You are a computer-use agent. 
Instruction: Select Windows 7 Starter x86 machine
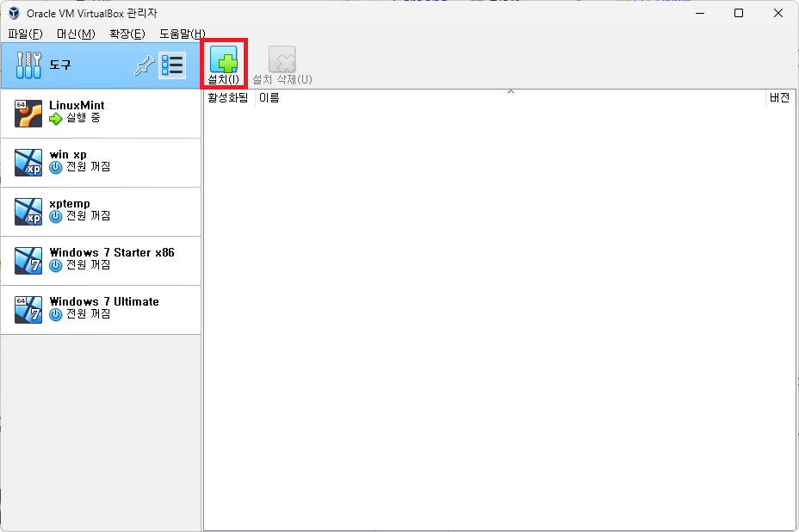(x=101, y=261)
